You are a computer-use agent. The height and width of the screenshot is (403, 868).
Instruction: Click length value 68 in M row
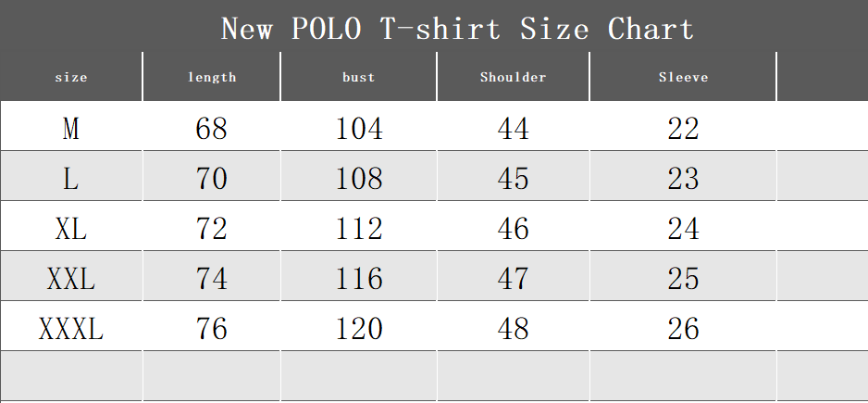click(212, 128)
